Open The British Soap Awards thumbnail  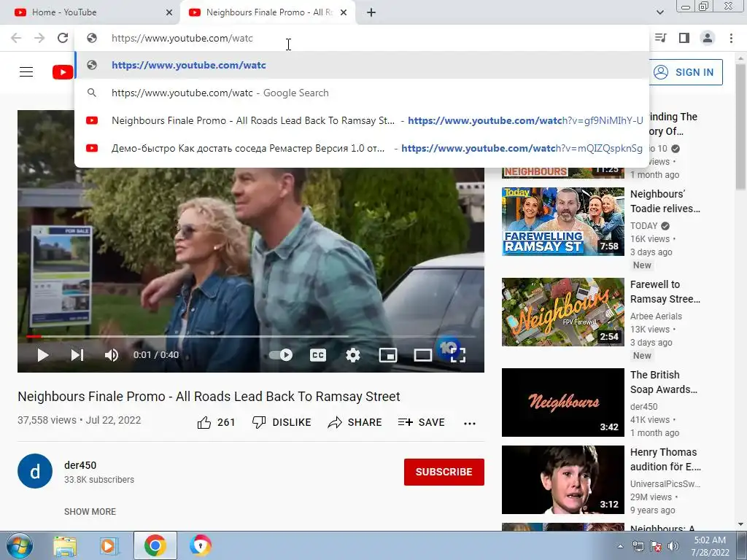pos(562,402)
